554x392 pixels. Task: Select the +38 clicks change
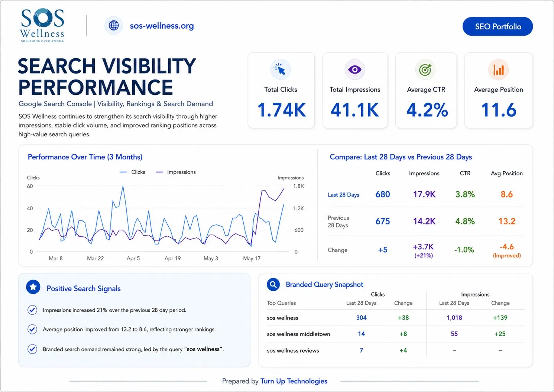pyautogui.click(x=403, y=318)
